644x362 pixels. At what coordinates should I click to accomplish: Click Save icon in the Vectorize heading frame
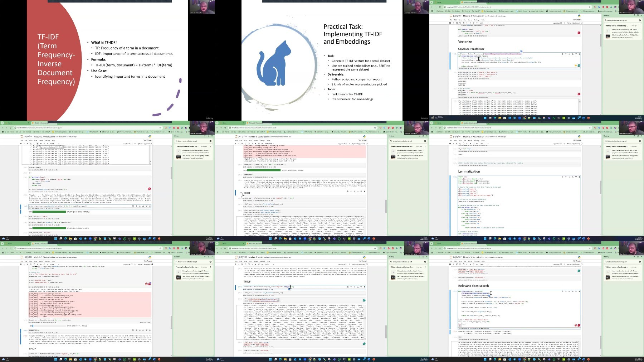[450, 23]
